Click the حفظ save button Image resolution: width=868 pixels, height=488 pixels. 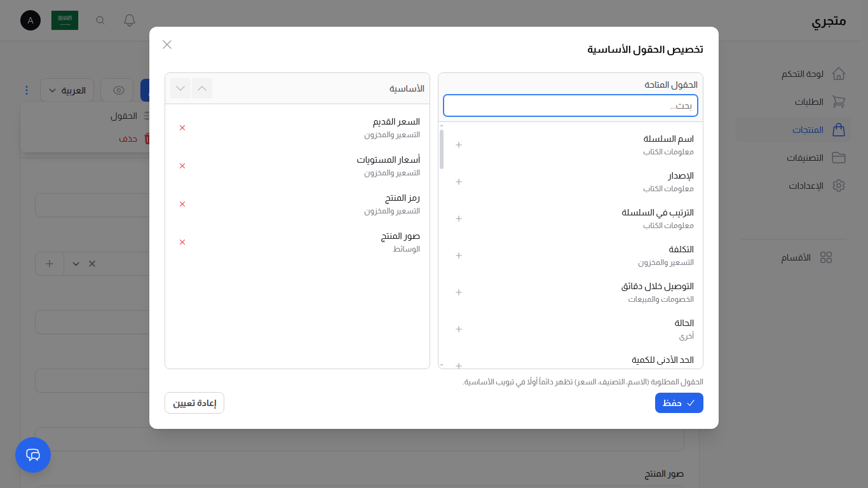pyautogui.click(x=679, y=403)
